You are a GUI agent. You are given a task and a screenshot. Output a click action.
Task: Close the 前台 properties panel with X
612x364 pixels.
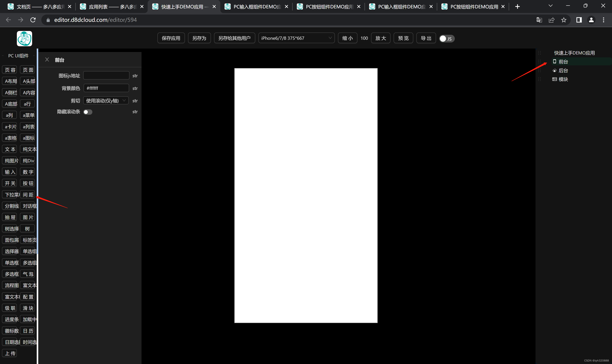[47, 60]
